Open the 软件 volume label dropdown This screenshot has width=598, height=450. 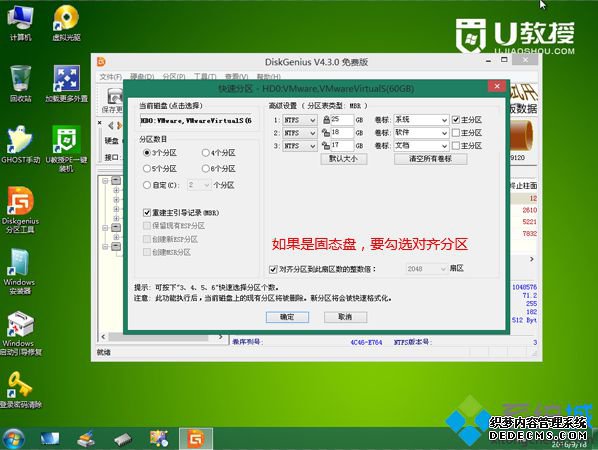click(x=421, y=133)
